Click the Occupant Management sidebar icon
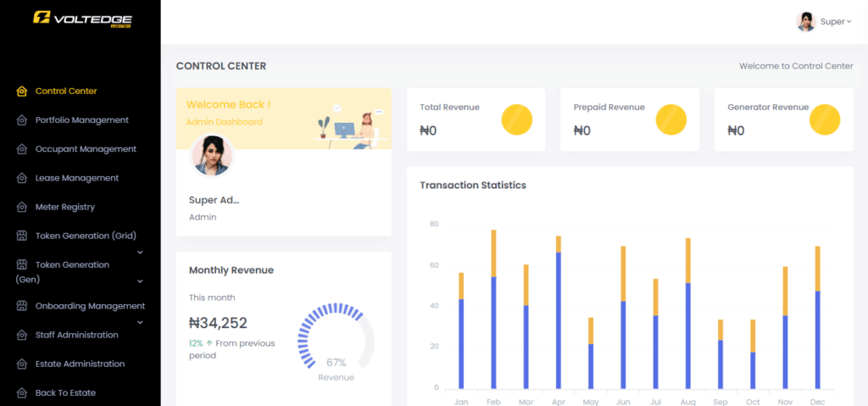868x406 pixels. pos(22,149)
